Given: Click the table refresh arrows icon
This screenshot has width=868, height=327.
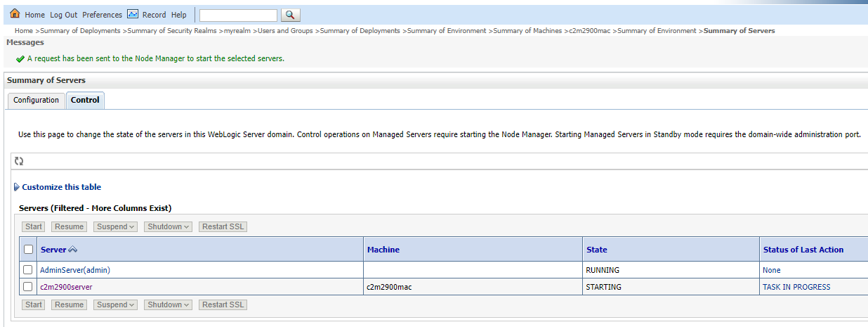Looking at the screenshot, I should pos(19,161).
